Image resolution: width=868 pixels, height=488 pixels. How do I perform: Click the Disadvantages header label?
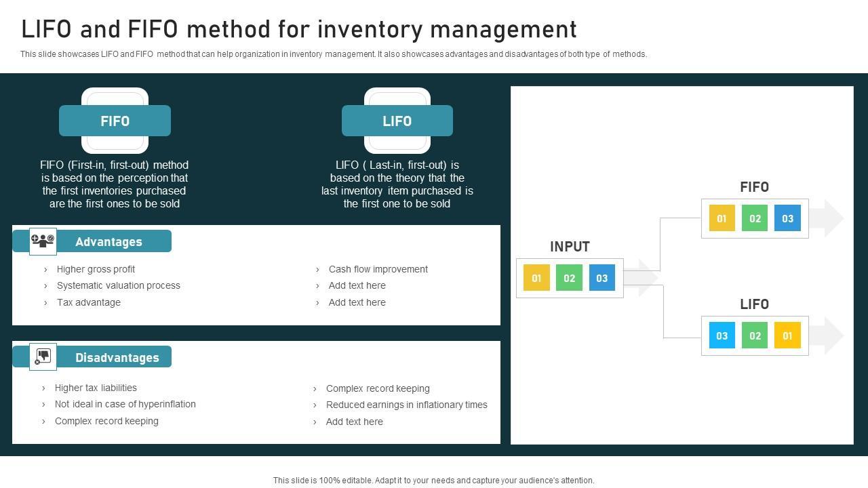[x=117, y=358]
